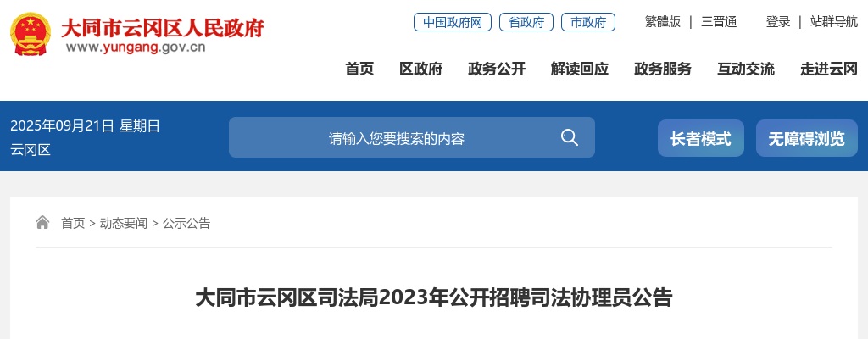This screenshot has width=868, height=339.
Task: Click the search magnifier icon
Action: click(569, 137)
